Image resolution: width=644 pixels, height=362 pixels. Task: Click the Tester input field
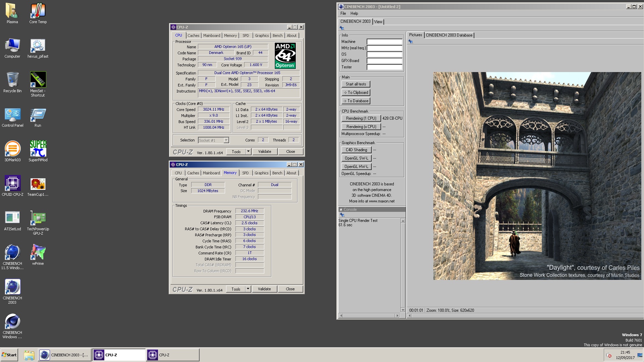coord(384,67)
